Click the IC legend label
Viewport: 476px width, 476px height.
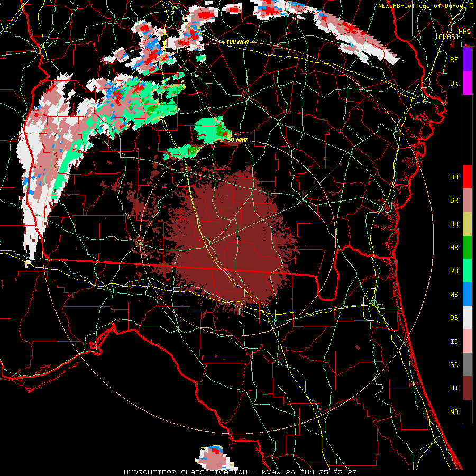click(x=454, y=341)
